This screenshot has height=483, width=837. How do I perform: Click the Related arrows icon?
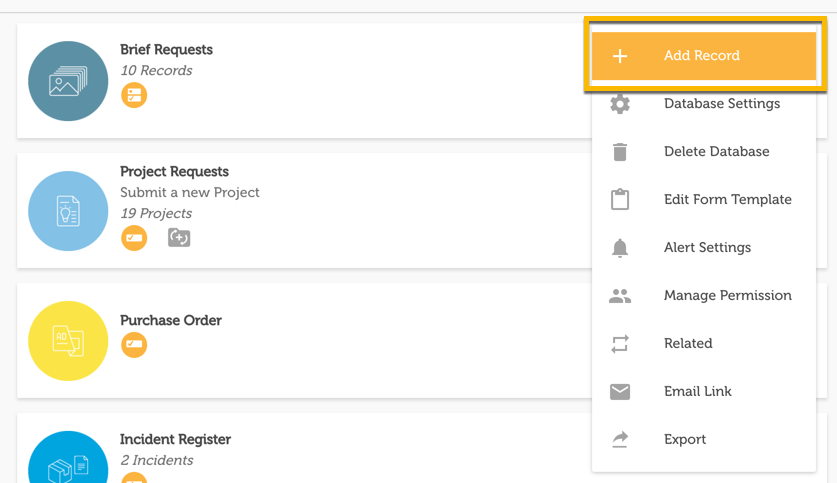click(620, 344)
